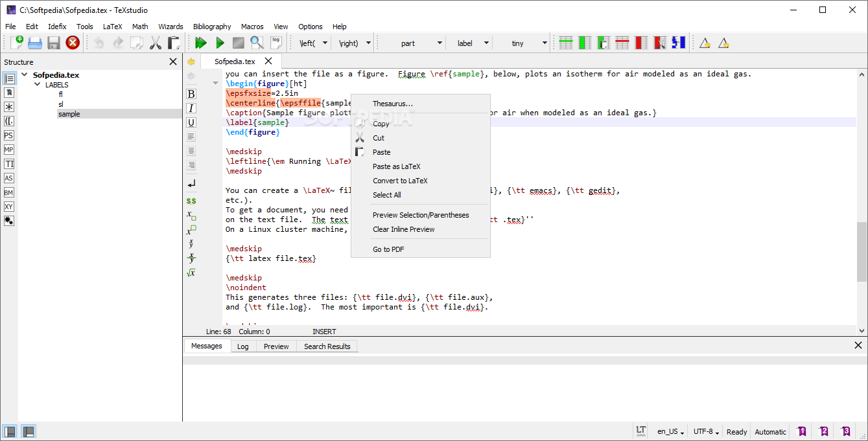Show bookmarks panel in the sidebar
Screen dimensions: 868x441
coord(9,93)
